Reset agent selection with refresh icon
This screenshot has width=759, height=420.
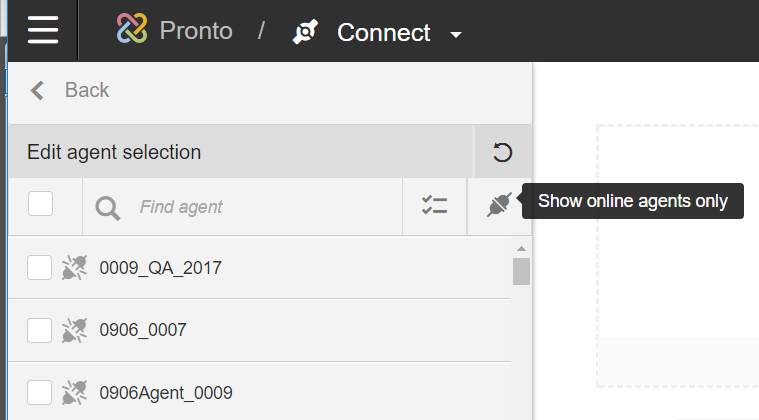(x=502, y=152)
